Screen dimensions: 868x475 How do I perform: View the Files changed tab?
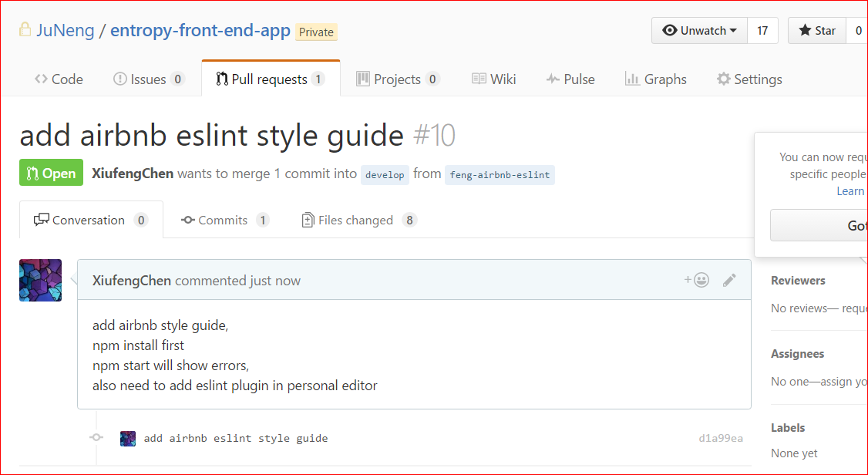359,220
